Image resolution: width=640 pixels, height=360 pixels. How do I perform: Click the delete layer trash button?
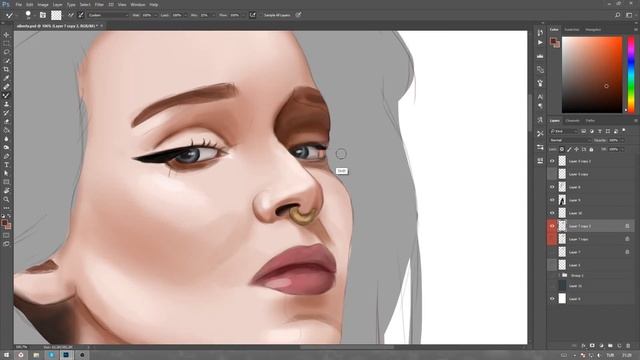(628, 346)
